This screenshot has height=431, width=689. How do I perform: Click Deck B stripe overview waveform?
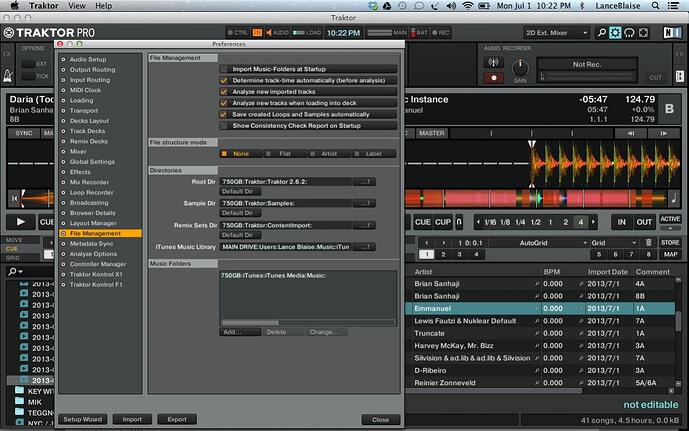point(535,199)
